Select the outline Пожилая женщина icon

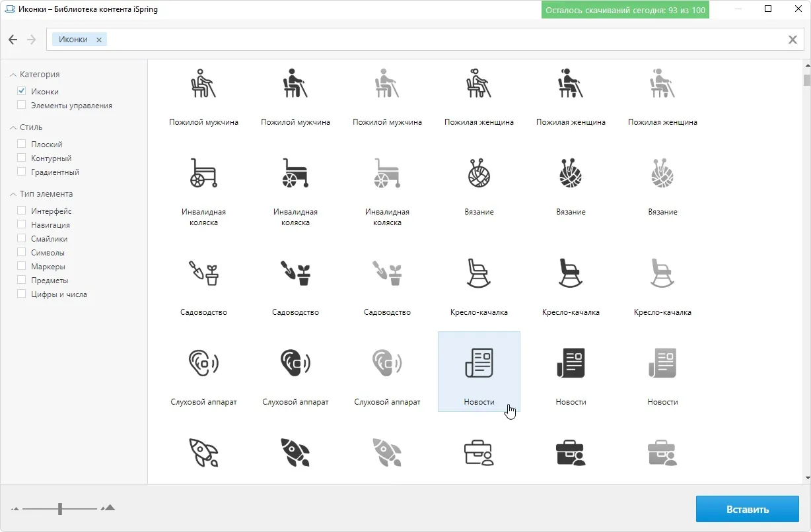click(479, 83)
